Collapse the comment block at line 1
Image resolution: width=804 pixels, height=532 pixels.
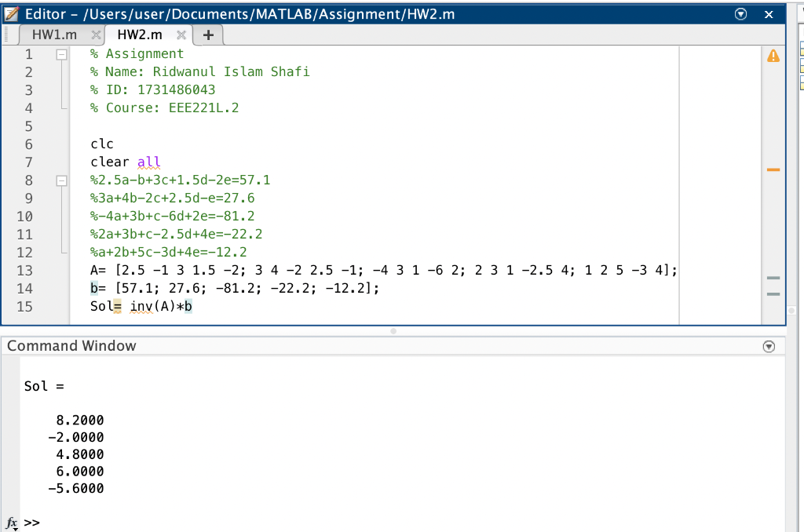tap(63, 54)
